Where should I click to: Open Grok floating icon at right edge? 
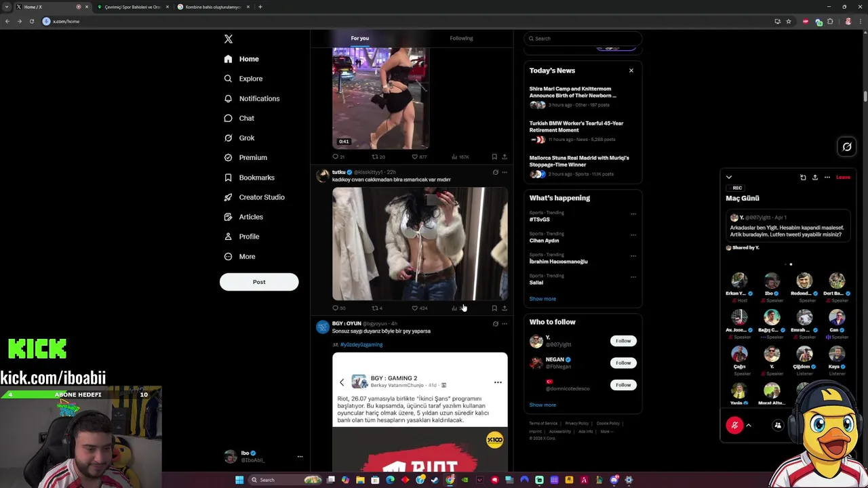point(847,146)
